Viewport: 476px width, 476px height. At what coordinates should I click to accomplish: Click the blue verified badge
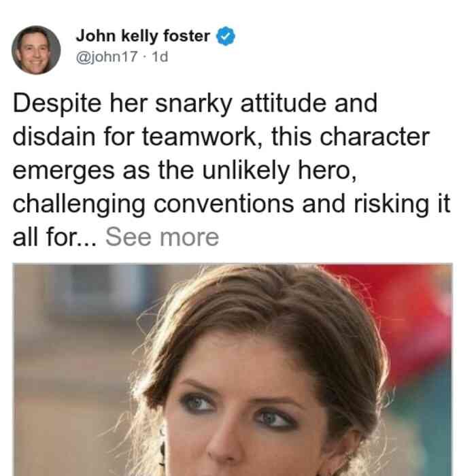coord(225,36)
